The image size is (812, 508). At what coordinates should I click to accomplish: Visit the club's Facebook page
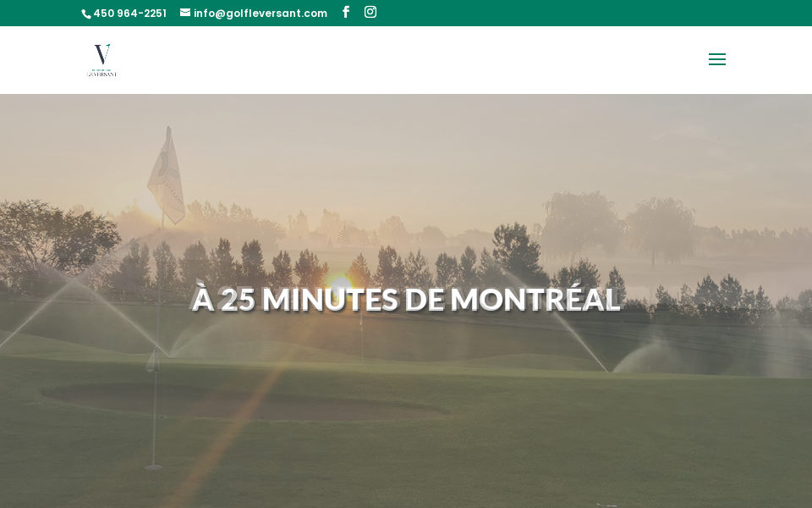pos(346,12)
